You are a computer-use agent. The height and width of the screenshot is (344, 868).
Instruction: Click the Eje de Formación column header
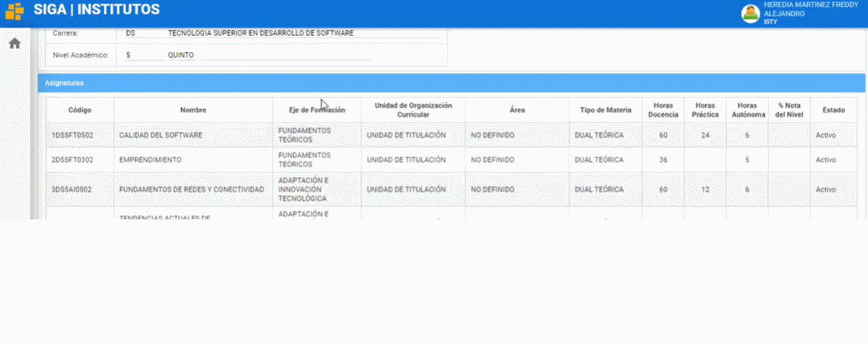317,110
